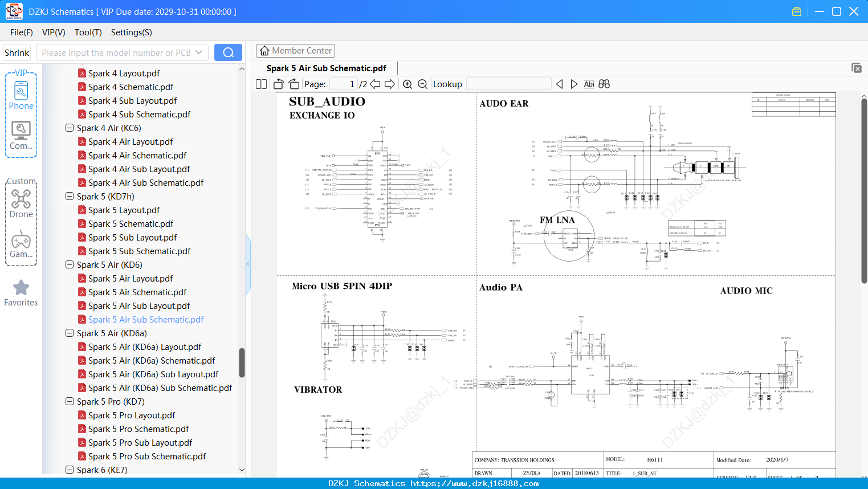Click the DZKJ app logo
868x489 pixels.
click(14, 11)
